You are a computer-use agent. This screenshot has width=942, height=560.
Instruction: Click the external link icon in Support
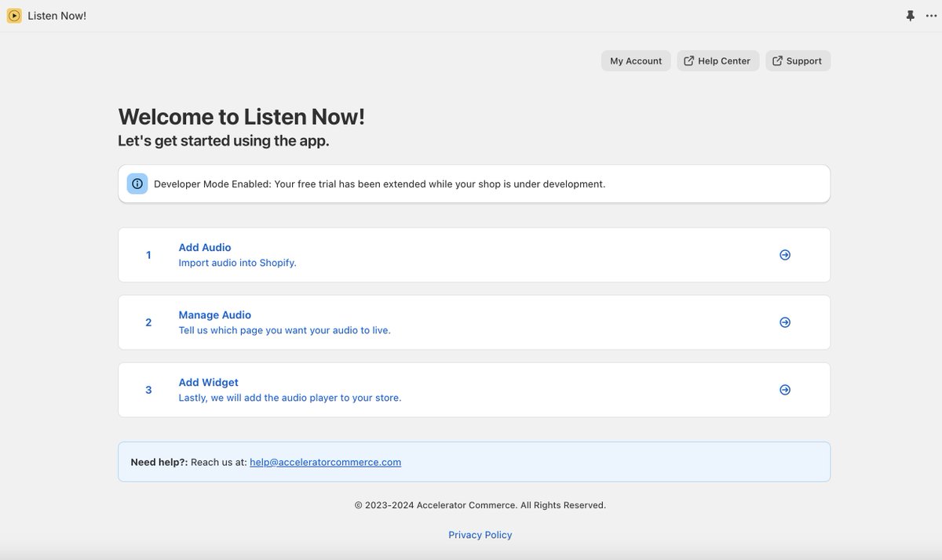point(778,61)
